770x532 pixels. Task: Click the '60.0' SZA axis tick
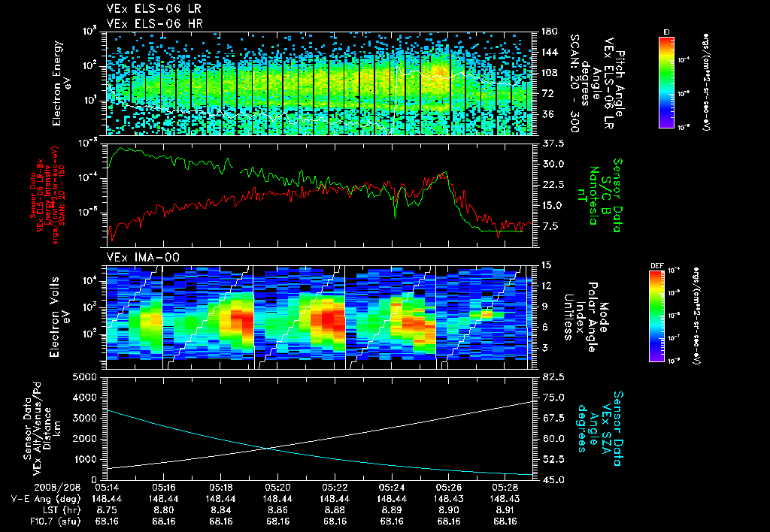pos(553,439)
